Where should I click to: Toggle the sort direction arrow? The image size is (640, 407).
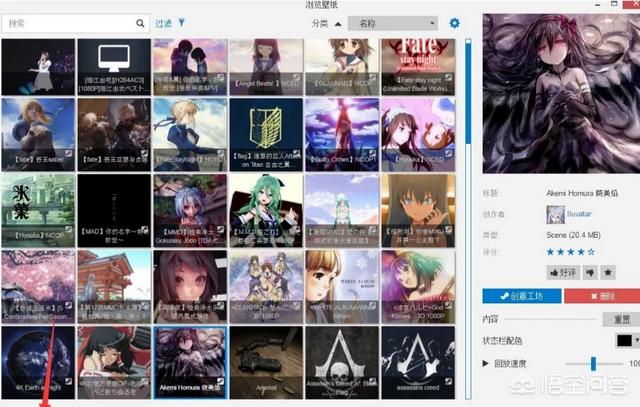[337, 22]
